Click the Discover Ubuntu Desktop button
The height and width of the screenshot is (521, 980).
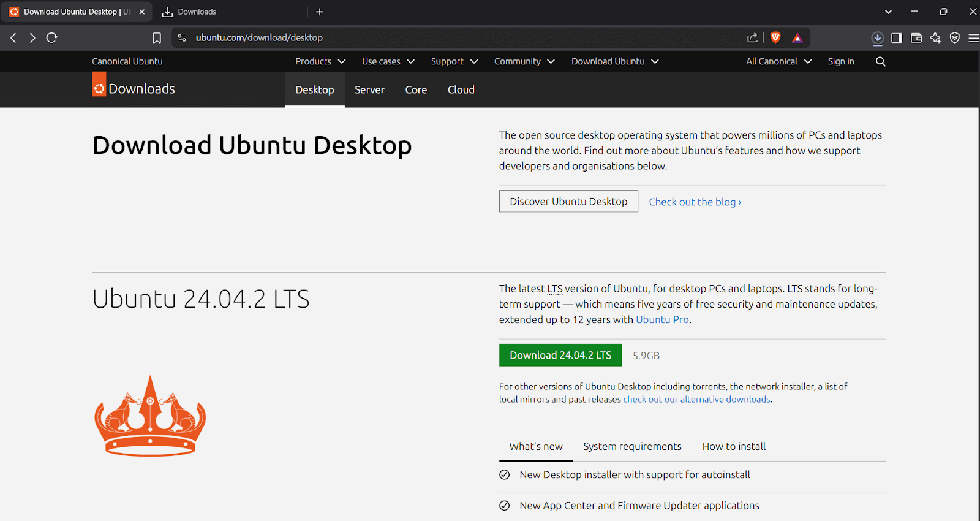pyautogui.click(x=568, y=202)
